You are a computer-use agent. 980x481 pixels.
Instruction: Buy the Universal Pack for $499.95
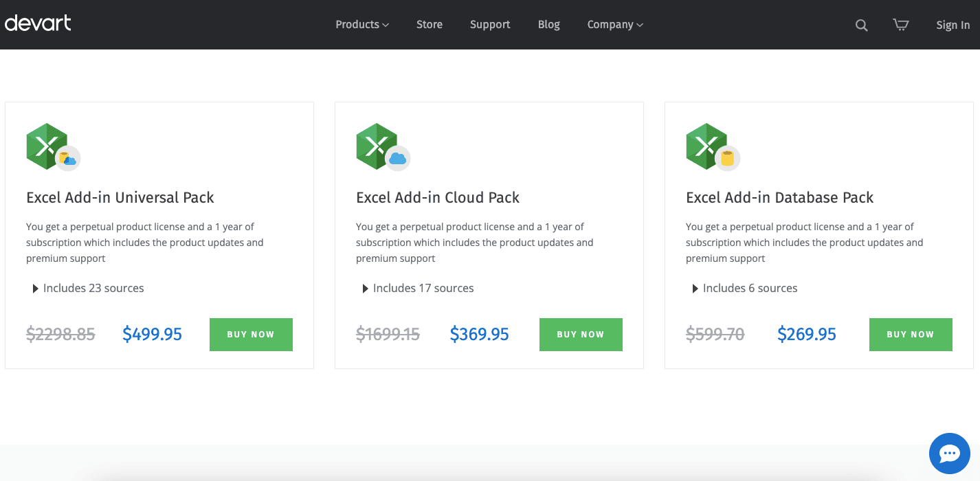click(x=251, y=335)
